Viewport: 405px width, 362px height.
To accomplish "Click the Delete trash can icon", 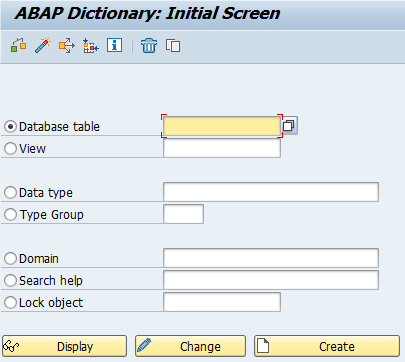I will point(149,46).
